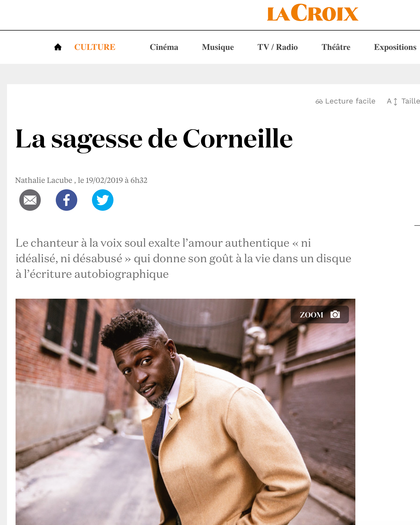The width and height of the screenshot is (420, 525).
Task: Click the glasses icon for easy reading
Action: [x=319, y=102]
